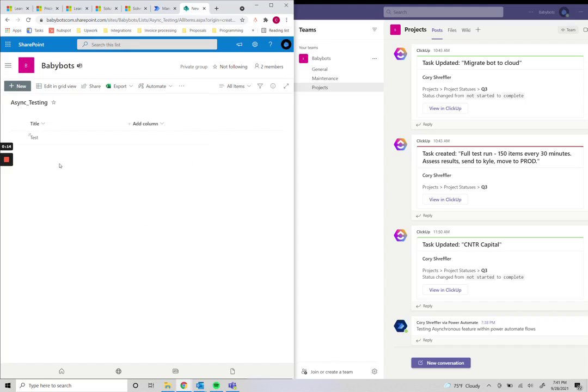The height and width of the screenshot is (392, 588).
Task: Open the Add column dropdown
Action: point(146,124)
